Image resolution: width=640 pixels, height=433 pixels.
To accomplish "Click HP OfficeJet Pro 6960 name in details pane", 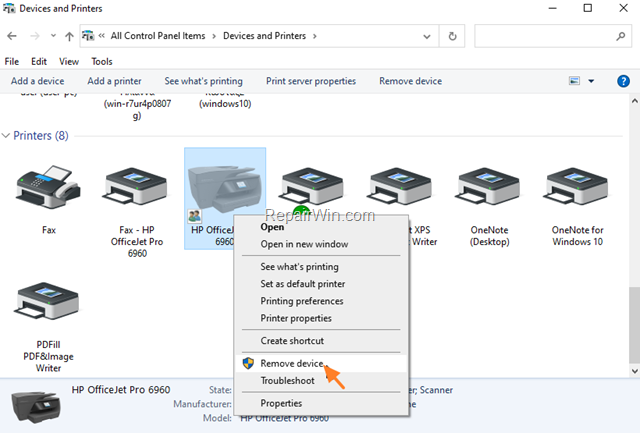I will click(121, 390).
